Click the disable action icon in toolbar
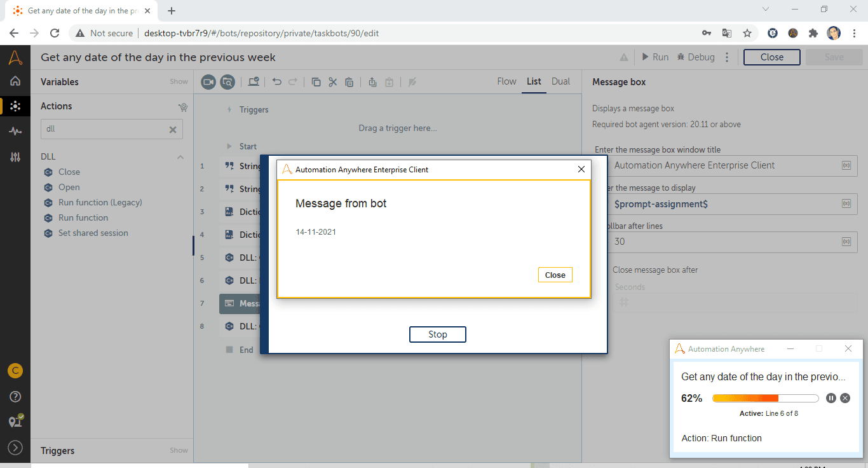This screenshot has height=468, width=868. [412, 81]
